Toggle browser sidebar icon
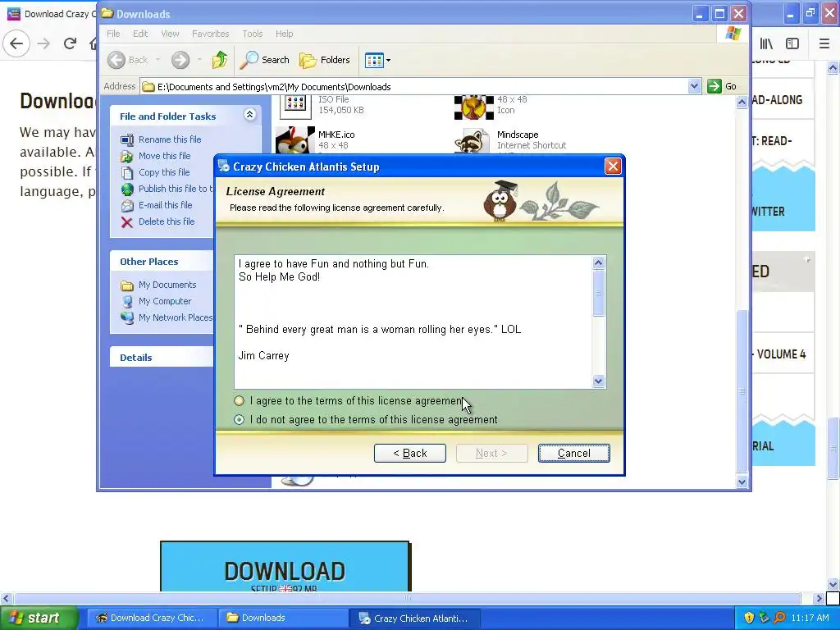840x630 pixels. coord(792,43)
